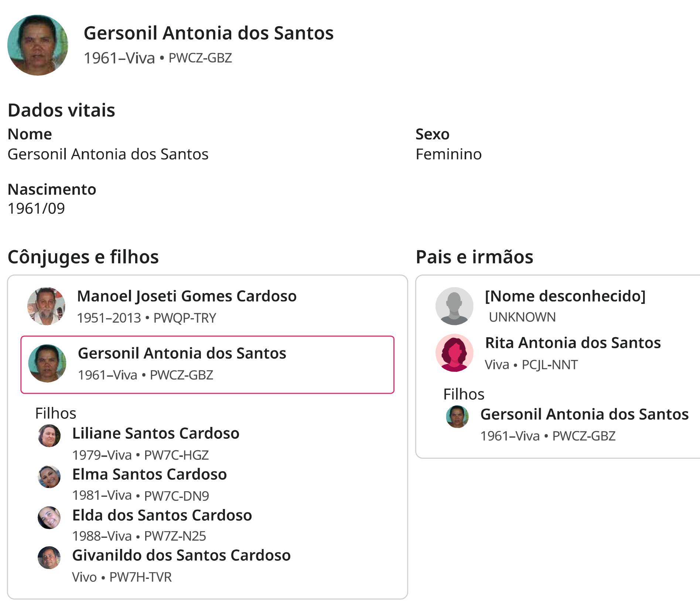Click Givanildo dos Santos Cardoso's photo
Image resolution: width=700 pixels, height=604 pixels.
tap(49, 557)
